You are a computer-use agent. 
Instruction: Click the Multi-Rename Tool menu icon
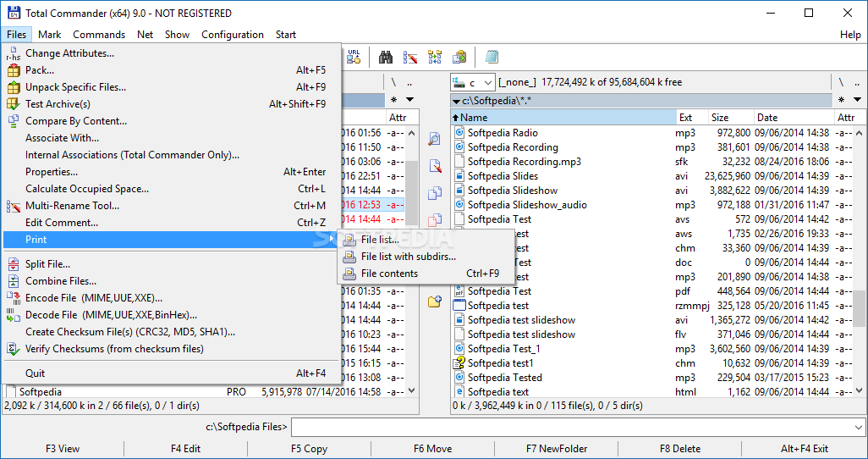point(14,207)
